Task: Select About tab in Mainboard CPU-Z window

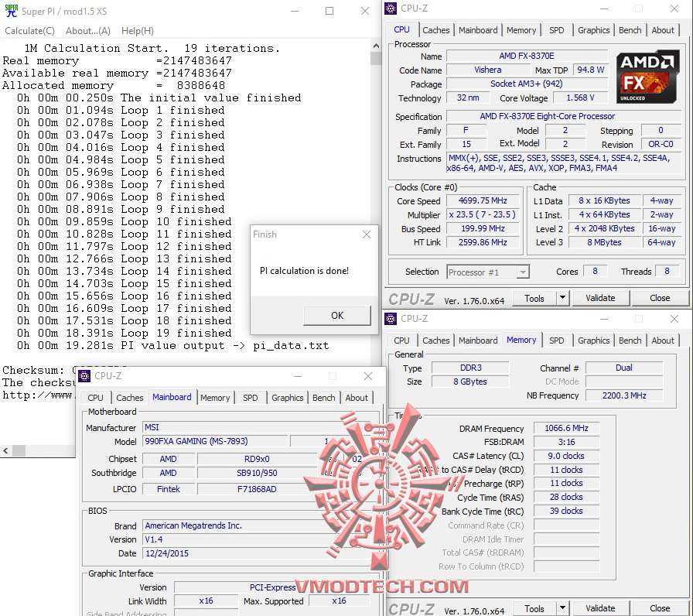Action: tap(357, 398)
